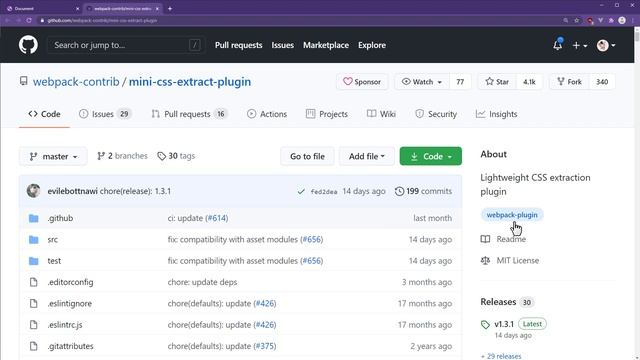Switch to the Projects tab
Screen dimensions: 640x360
(327, 114)
